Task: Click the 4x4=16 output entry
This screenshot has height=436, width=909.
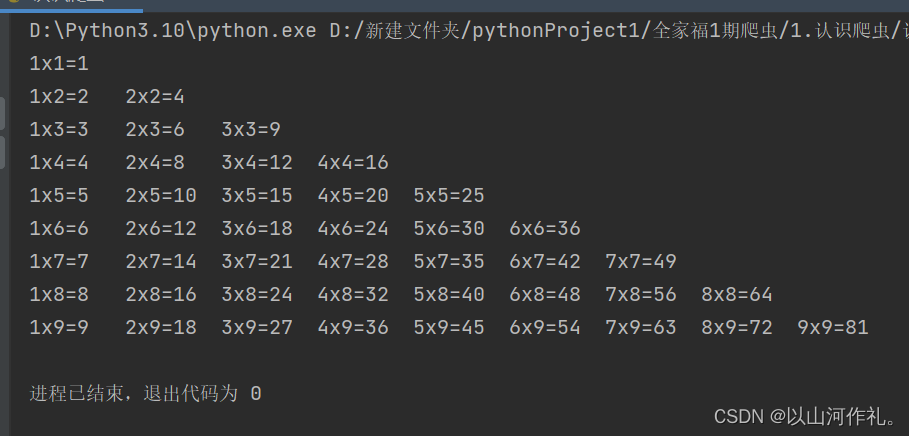Action: (353, 163)
